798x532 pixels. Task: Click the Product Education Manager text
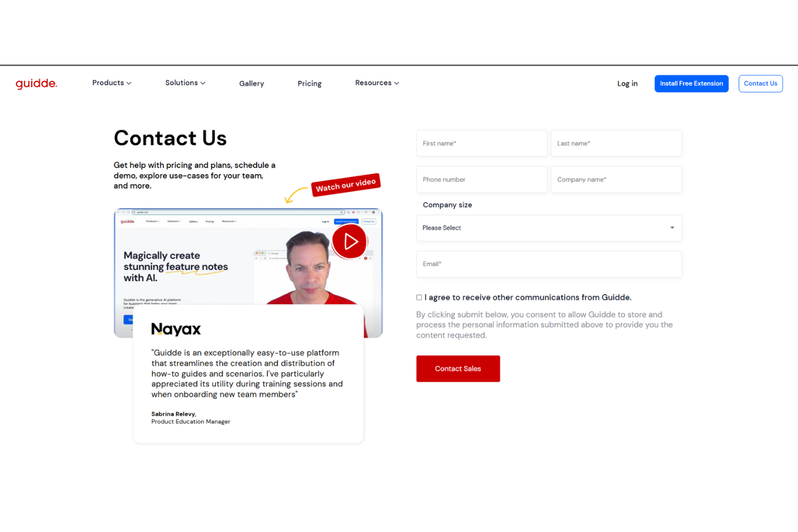point(190,422)
